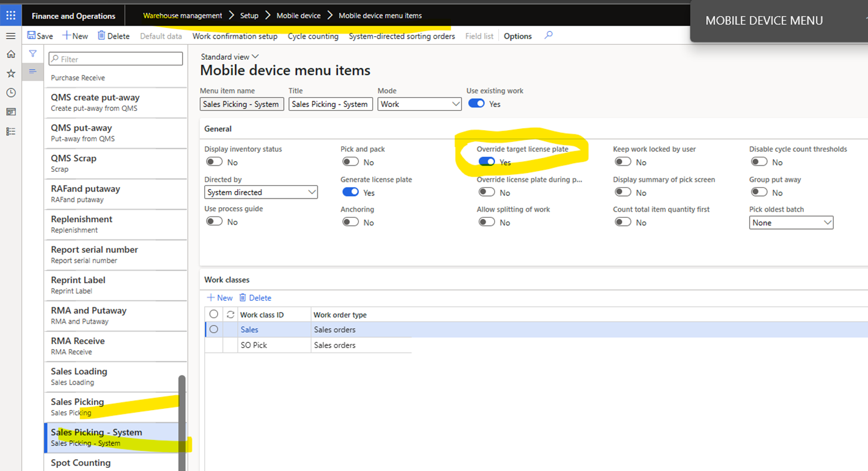Screen dimensions: 868x471
Task: Collapse the Work classes section header
Action: tap(227, 280)
